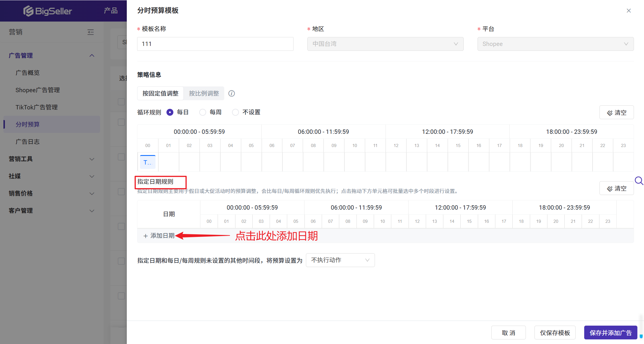This screenshot has width=644, height=344.
Task: Select the 每周 radio option
Action: click(x=203, y=112)
